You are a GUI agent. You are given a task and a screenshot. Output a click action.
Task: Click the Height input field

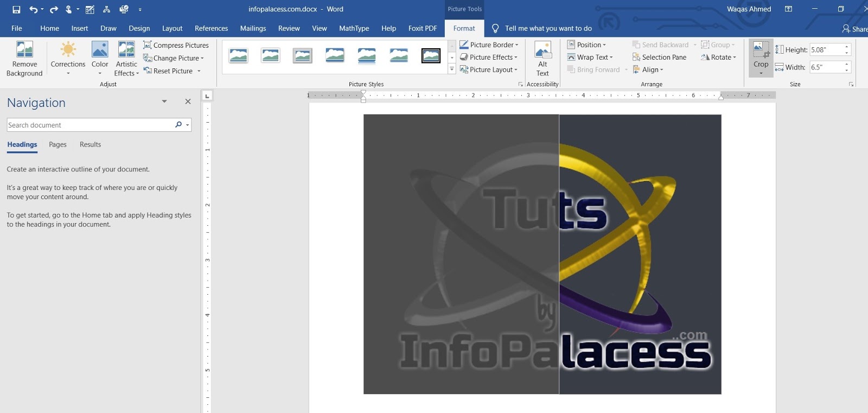826,49
